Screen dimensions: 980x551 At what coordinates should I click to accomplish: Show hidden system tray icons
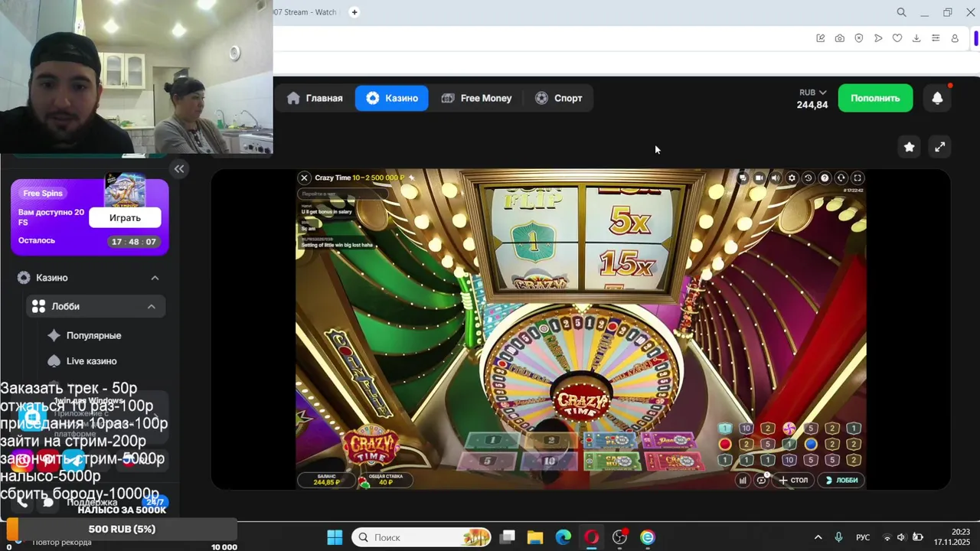click(x=818, y=537)
